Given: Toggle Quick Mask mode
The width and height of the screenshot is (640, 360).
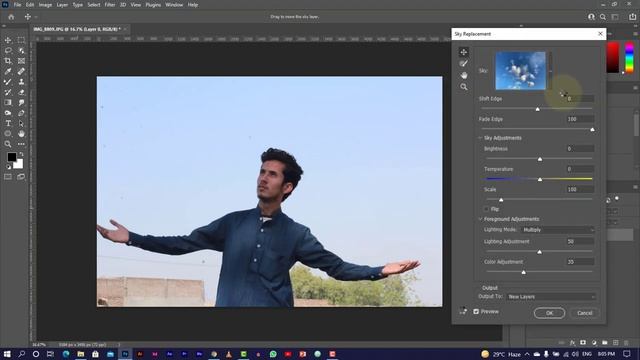Looking at the screenshot, I should point(8,177).
